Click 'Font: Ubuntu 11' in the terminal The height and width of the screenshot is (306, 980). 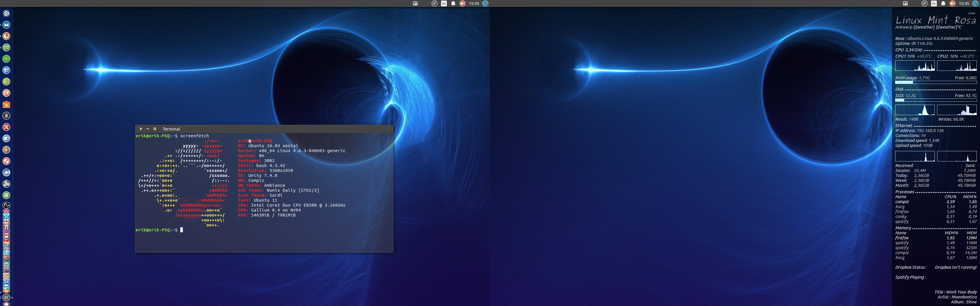258,200
